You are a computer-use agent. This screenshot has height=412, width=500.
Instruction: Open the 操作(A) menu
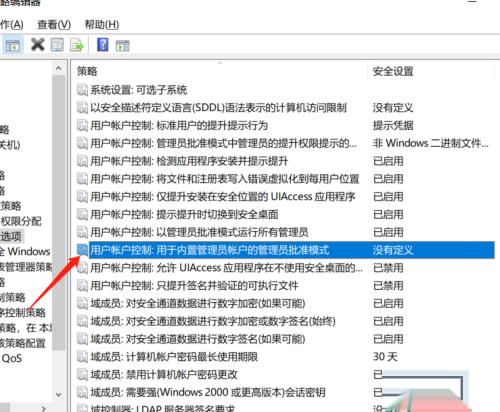(12, 25)
